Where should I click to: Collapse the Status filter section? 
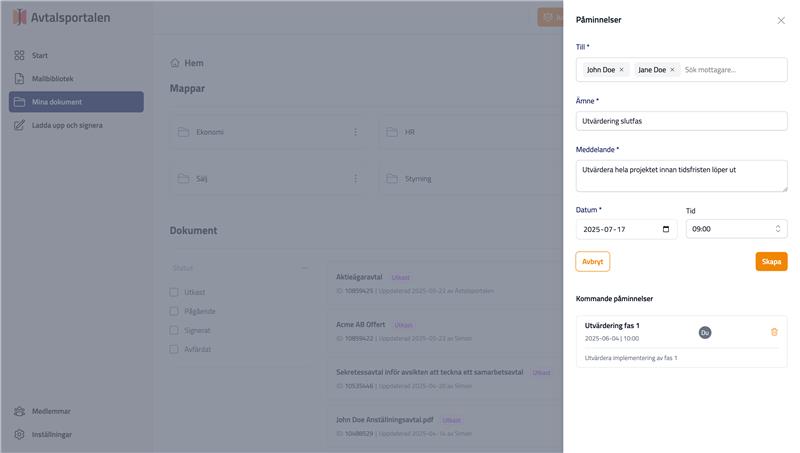(305, 268)
